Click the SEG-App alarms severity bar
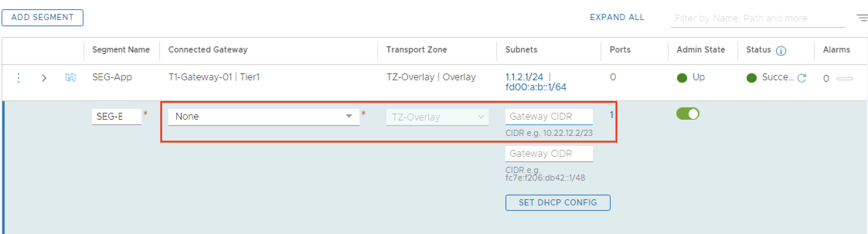The height and width of the screenshot is (234, 868). [844, 79]
